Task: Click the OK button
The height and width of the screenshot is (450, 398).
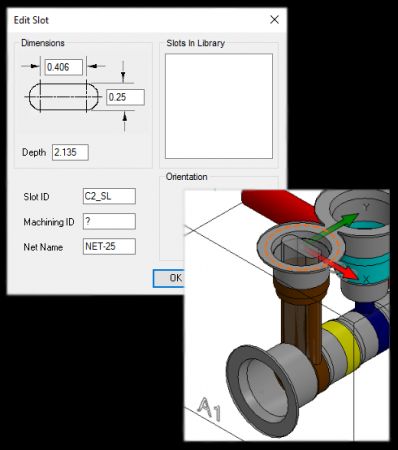Action: point(169,278)
